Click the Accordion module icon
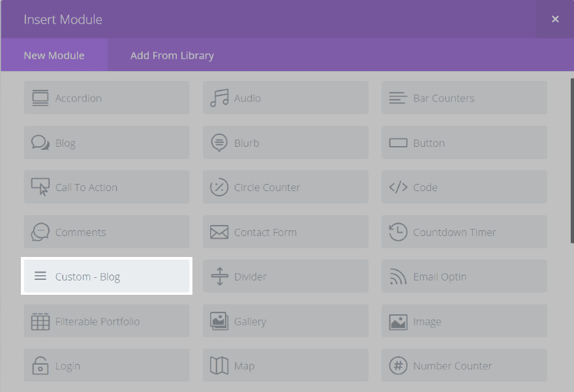Image resolution: width=574 pixels, height=392 pixels. [x=40, y=98]
